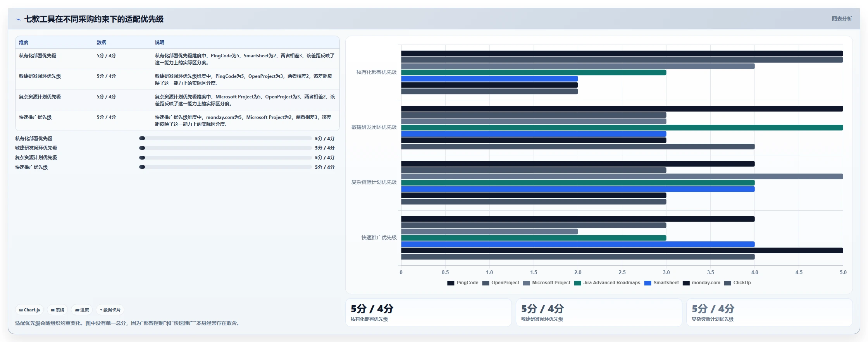Image resolution: width=868 pixels, height=342 pixels.
Task: Click the description mentioning Smartsheet为2
Action: [245, 59]
